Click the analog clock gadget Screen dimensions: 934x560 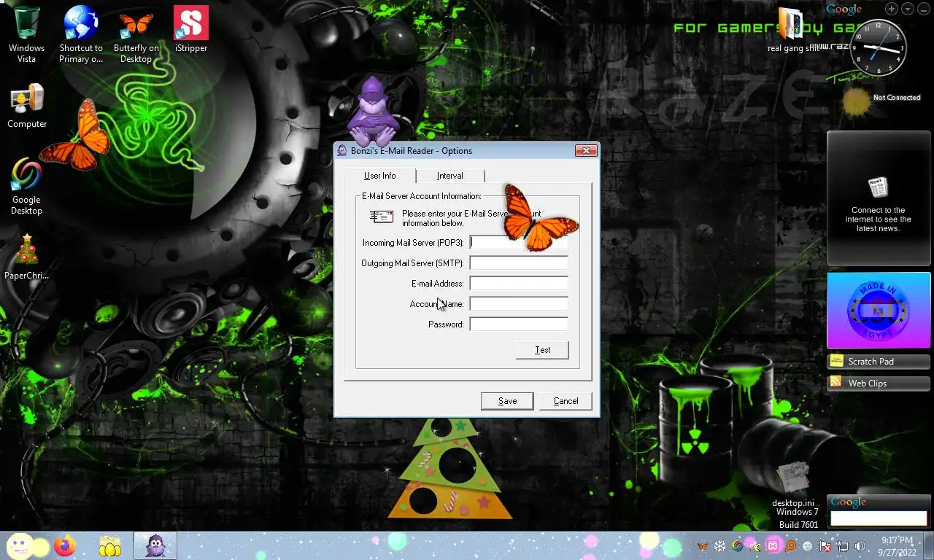tap(879, 48)
